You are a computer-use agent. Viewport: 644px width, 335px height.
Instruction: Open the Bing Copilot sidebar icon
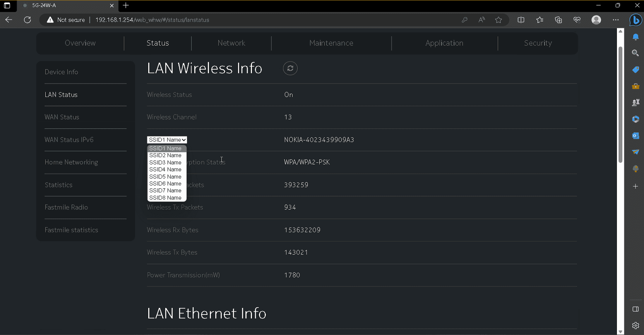[x=635, y=20]
